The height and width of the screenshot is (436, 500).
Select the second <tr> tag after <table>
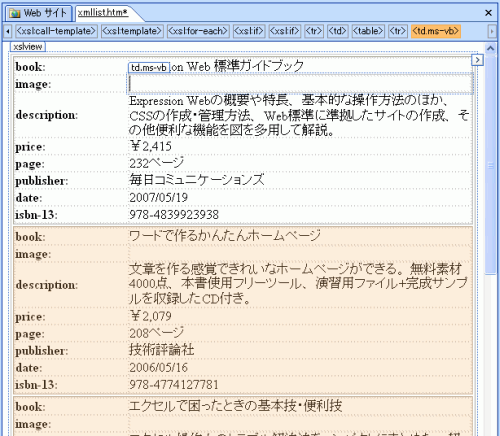[x=398, y=31]
